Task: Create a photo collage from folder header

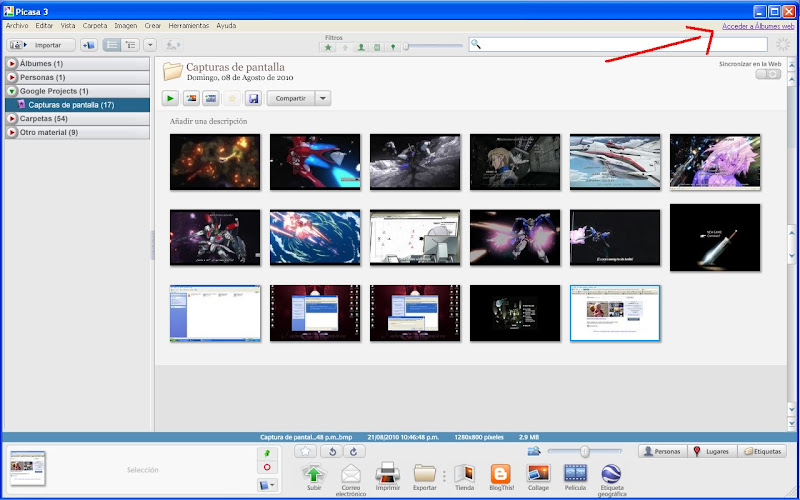Action: click(x=191, y=98)
